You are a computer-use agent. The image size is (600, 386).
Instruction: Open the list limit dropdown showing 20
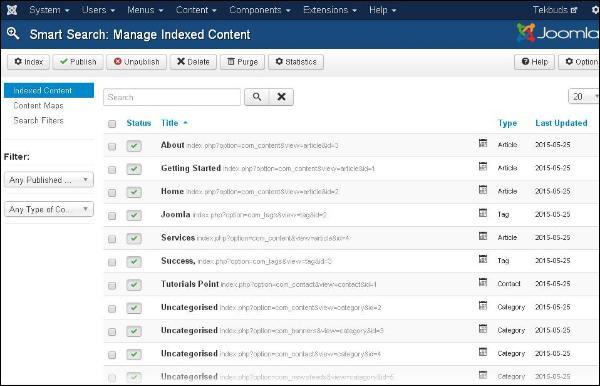(583, 97)
